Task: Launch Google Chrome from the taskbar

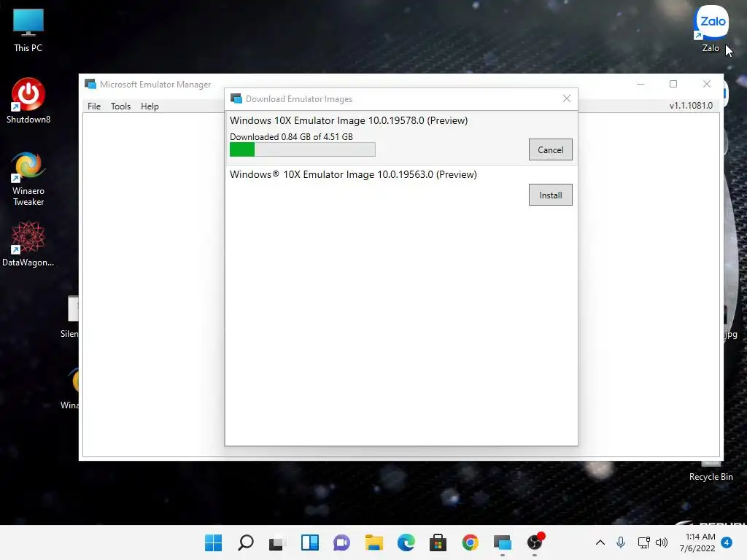Action: pyautogui.click(x=471, y=542)
